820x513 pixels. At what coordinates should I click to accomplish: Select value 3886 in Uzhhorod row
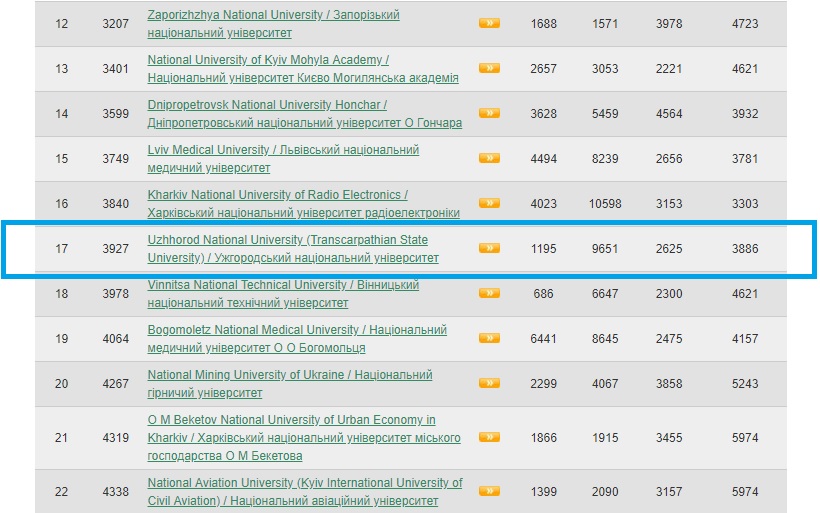pyautogui.click(x=745, y=249)
